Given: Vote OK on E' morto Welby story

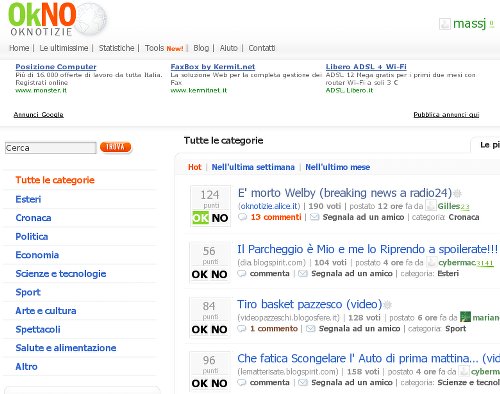Looking at the screenshot, I should (x=200, y=218).
